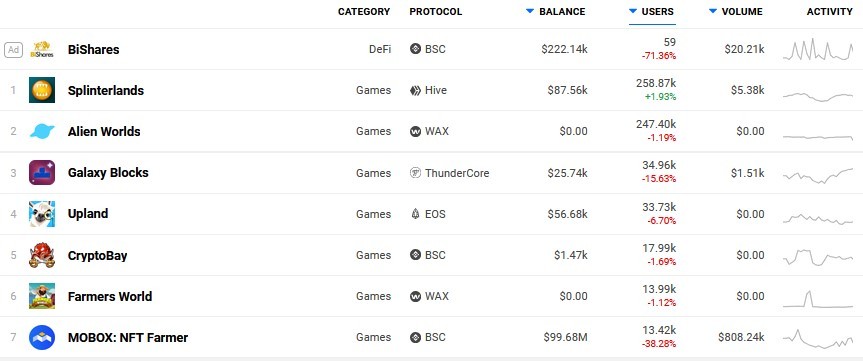Viewport: 863px width, 361px height.
Task: Click the Activity column header
Action: (x=829, y=12)
